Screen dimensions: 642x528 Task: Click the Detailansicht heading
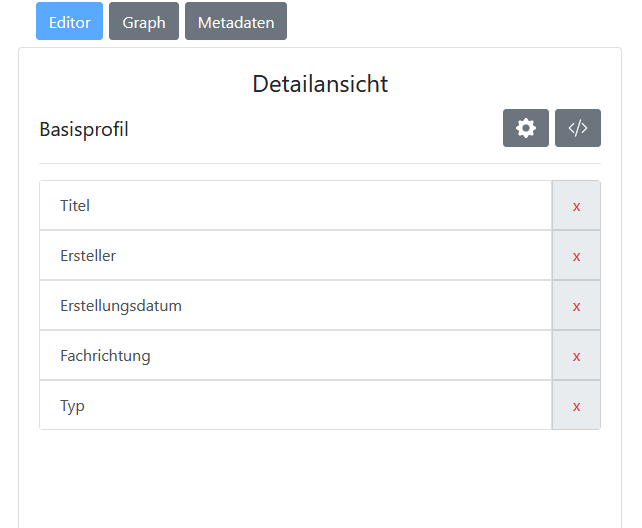tap(320, 84)
